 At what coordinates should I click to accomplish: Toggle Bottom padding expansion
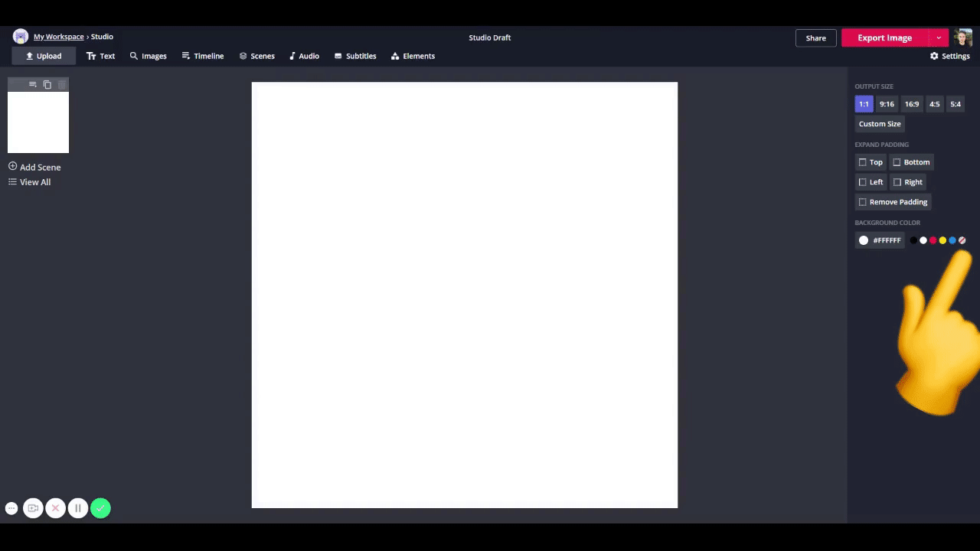click(911, 162)
